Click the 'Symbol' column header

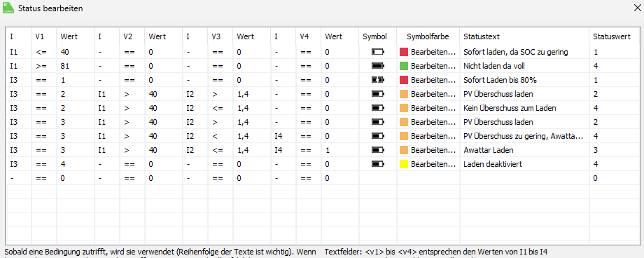[374, 36]
